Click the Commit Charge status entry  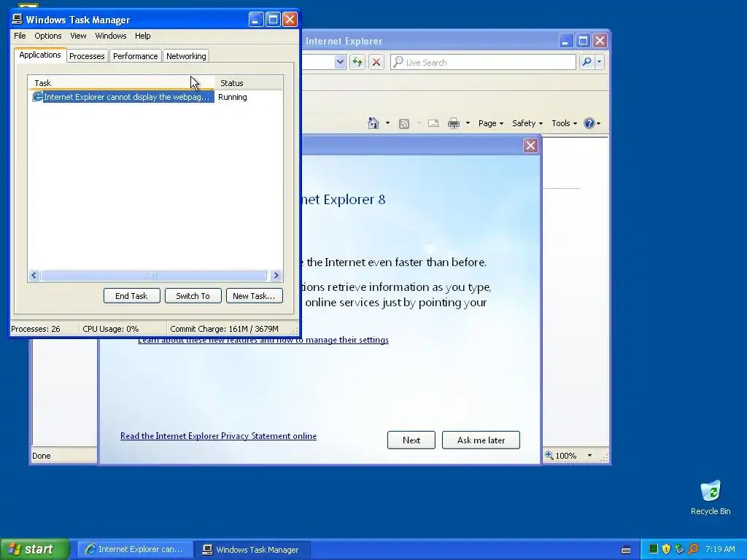[224, 329]
